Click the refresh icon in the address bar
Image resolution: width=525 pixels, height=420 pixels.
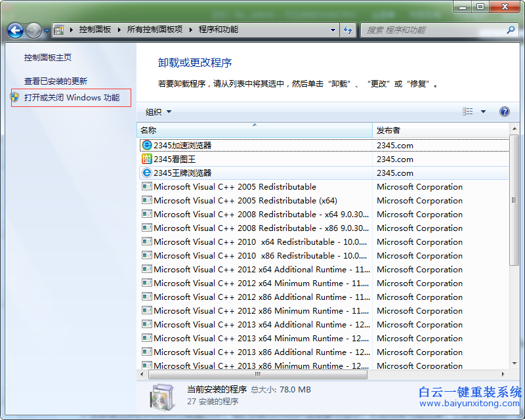(348, 30)
